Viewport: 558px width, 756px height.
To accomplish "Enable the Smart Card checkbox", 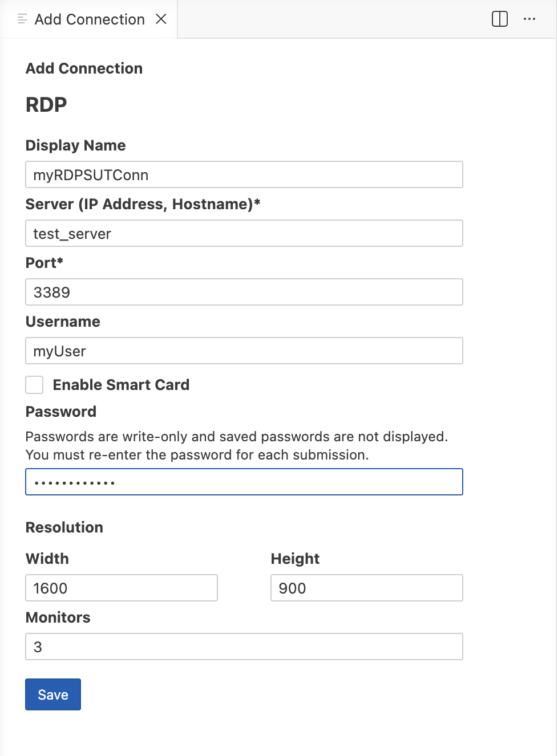I will [34, 385].
